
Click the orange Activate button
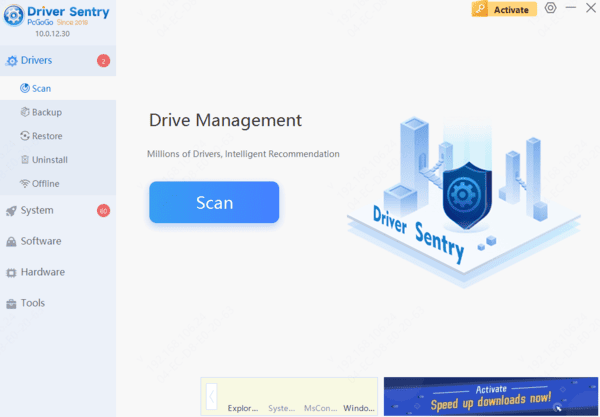click(504, 9)
